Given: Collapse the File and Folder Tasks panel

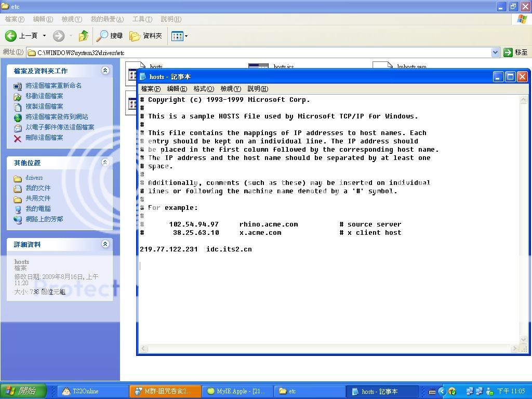Looking at the screenshot, I should coord(105,71).
